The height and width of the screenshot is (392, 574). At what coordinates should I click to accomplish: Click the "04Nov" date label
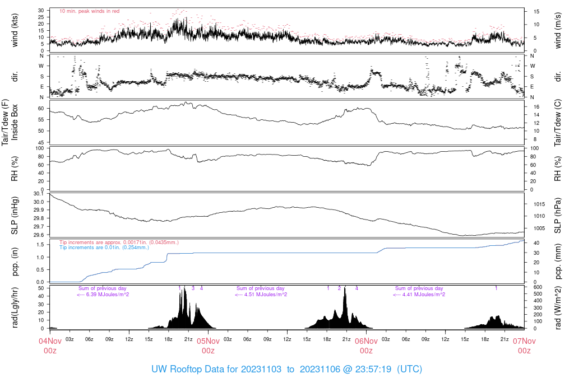tap(50, 341)
